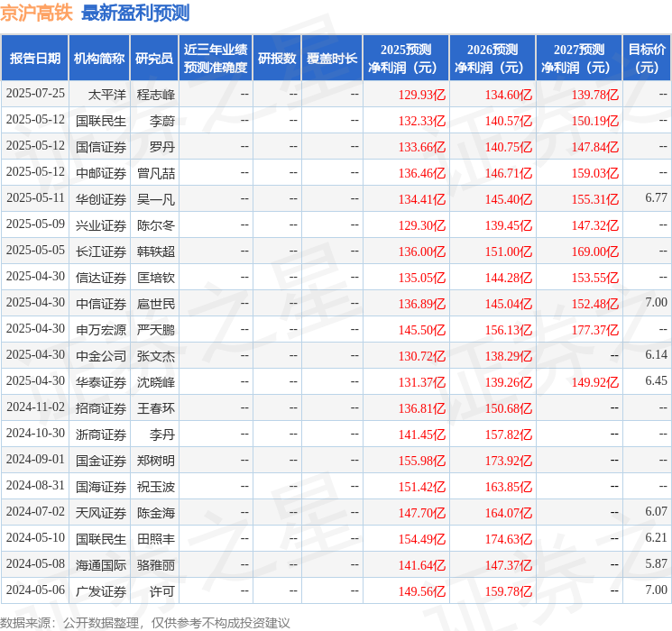Select the 目标价 column header
Screen dimensions: 672x631
(x=647, y=59)
